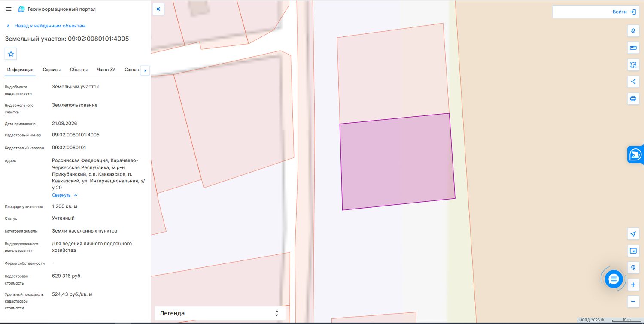Image resolution: width=644 pixels, height=324 pixels.
Task: Go to the Части ЗУ tab
Action: tap(106, 70)
